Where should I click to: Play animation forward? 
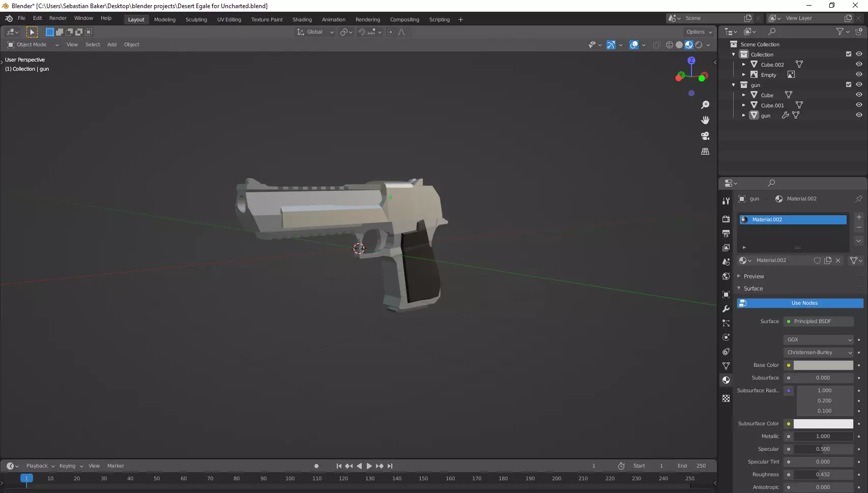click(369, 466)
